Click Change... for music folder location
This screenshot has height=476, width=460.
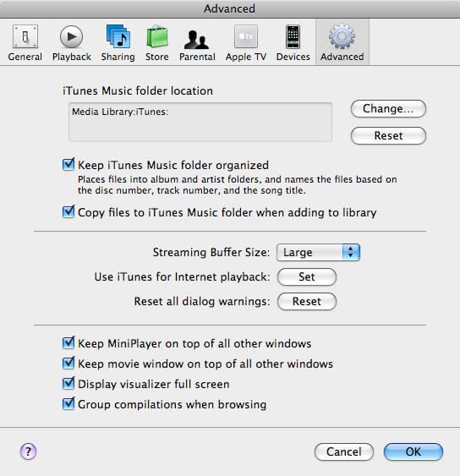pyautogui.click(x=388, y=109)
